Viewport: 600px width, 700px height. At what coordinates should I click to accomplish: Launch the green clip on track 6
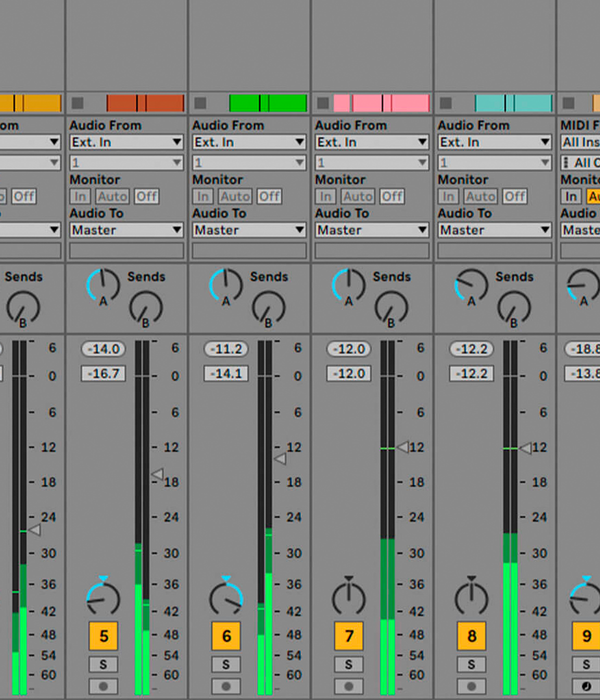(x=268, y=103)
